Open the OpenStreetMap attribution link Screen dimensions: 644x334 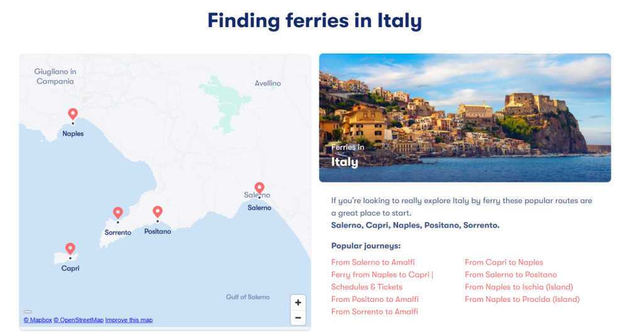click(79, 320)
